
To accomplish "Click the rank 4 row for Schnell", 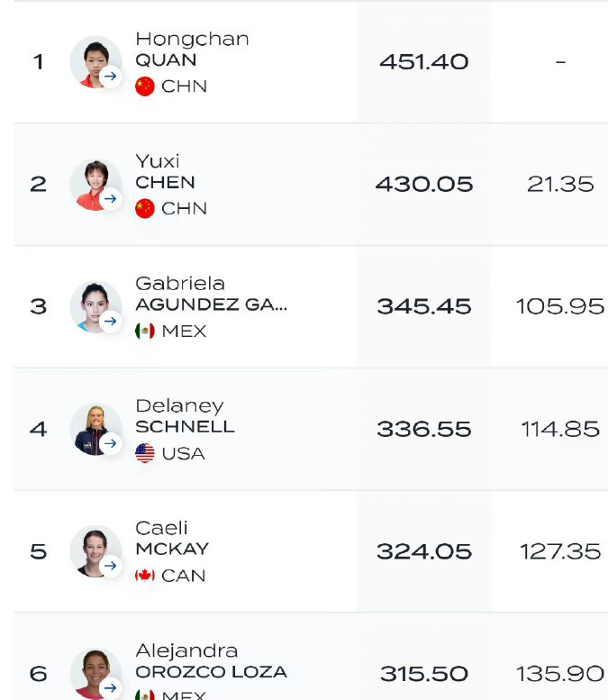I will tap(311, 429).
